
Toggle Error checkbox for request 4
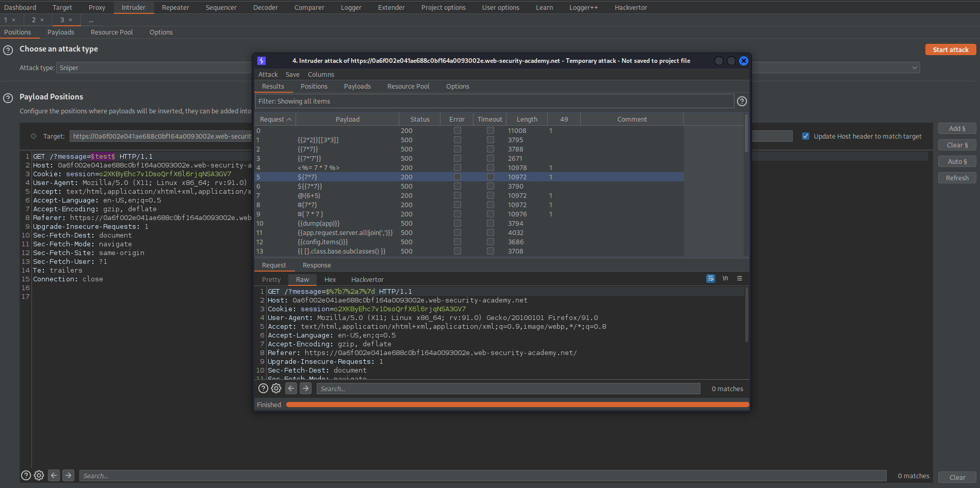point(458,168)
